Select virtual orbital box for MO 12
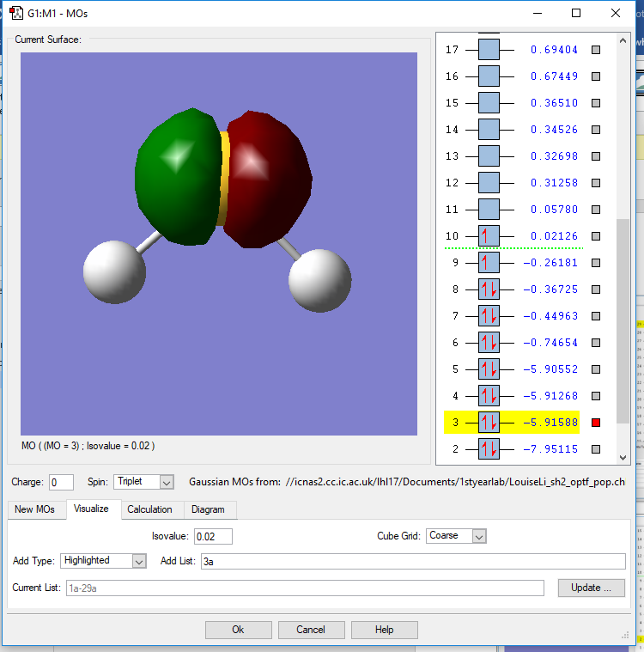 [489, 183]
